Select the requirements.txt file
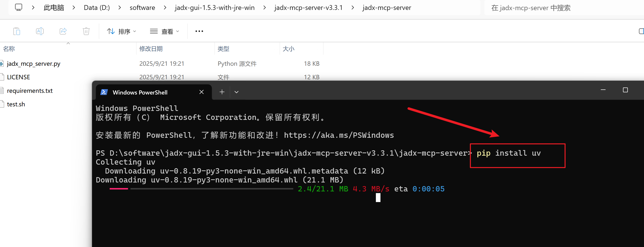The width and height of the screenshot is (644, 247). [30, 91]
